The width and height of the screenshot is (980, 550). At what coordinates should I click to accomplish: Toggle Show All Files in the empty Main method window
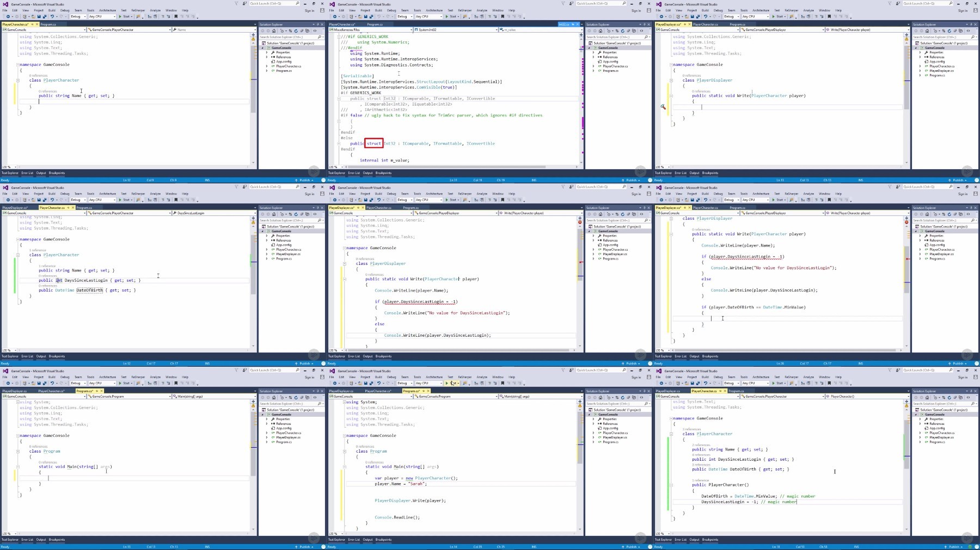pyautogui.click(x=307, y=398)
